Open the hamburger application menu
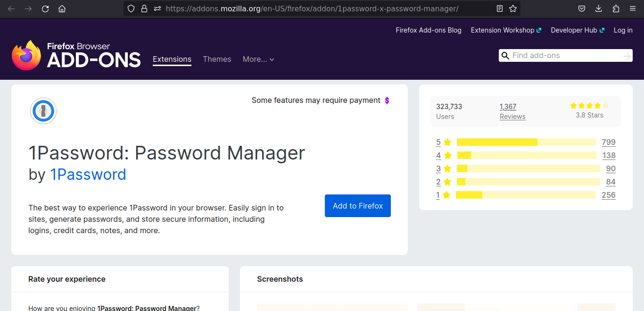Viewport: 644px width, 311px height. coord(632,8)
